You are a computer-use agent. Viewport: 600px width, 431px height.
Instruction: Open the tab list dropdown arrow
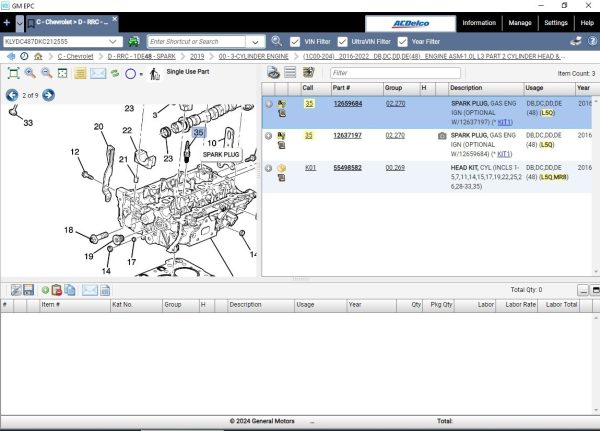tap(20, 23)
